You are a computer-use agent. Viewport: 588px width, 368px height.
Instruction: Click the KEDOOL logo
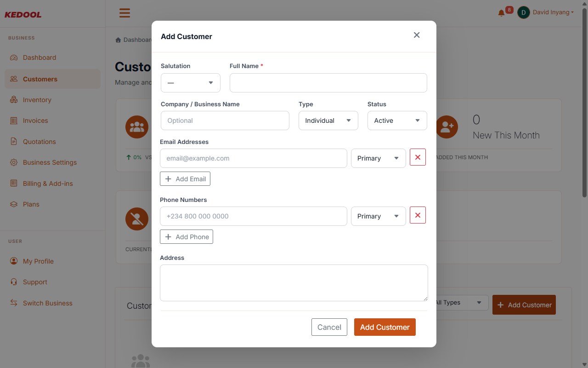tap(23, 15)
